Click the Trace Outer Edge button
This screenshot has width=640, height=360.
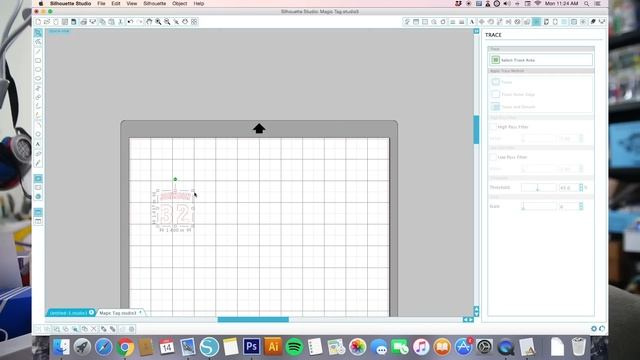click(513, 94)
